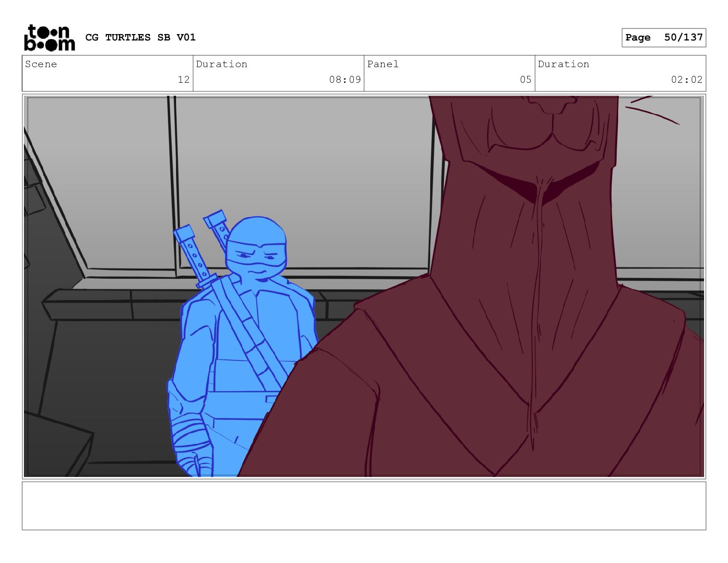
Task: Click the storyboard panel drawing with the blue turtle
Action: pyautogui.click(x=364, y=287)
